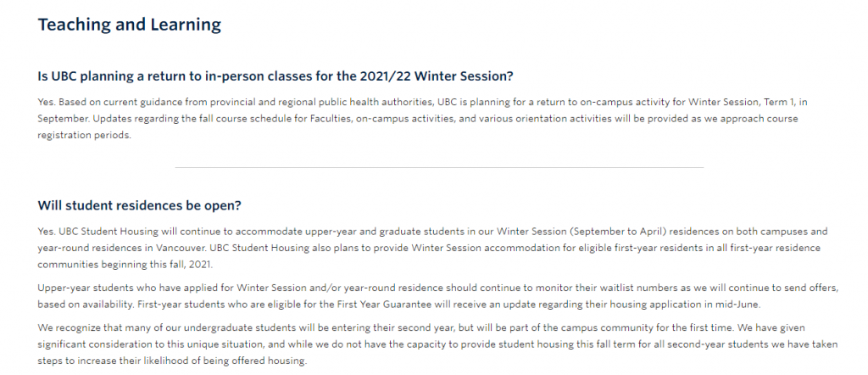The width and height of the screenshot is (868, 375).
Task: Click the in-person classes question heading
Action: [275, 76]
